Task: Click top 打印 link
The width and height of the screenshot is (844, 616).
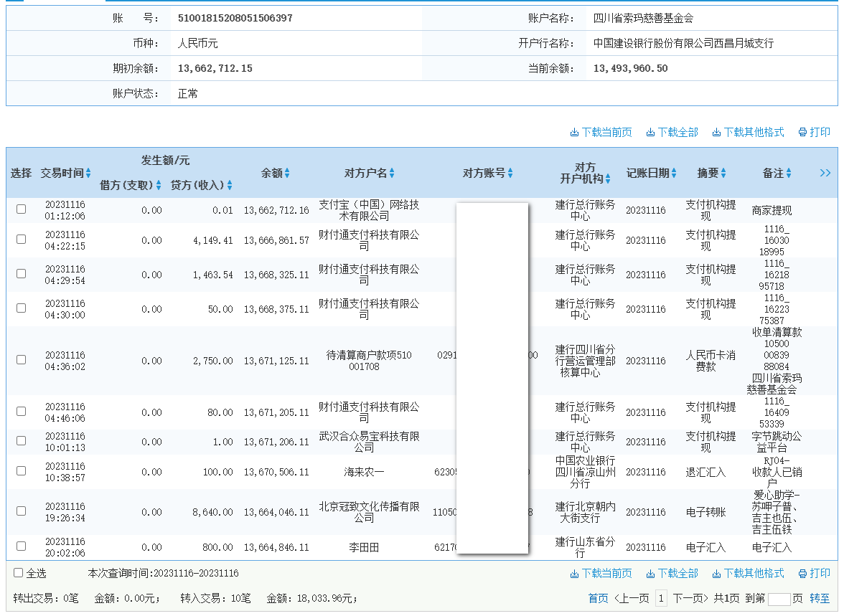Action: click(820, 133)
